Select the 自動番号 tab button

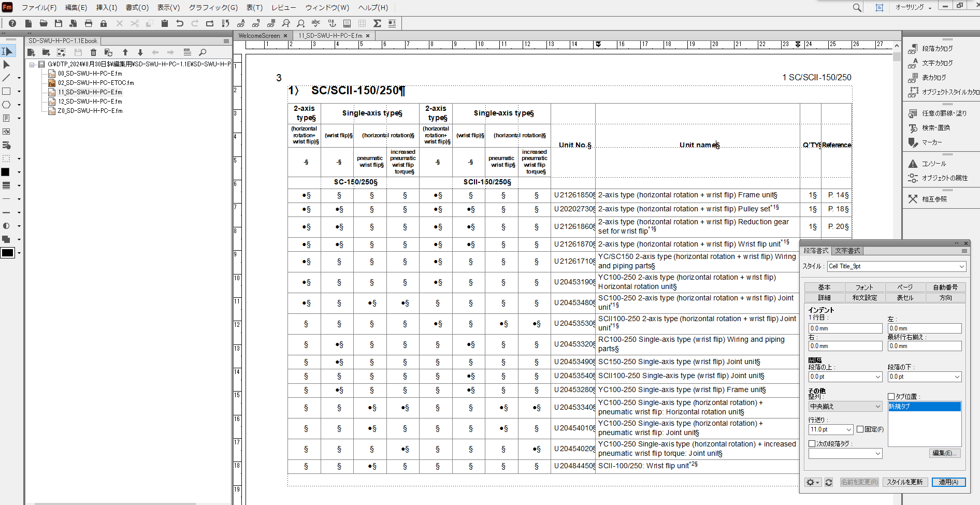(945, 287)
